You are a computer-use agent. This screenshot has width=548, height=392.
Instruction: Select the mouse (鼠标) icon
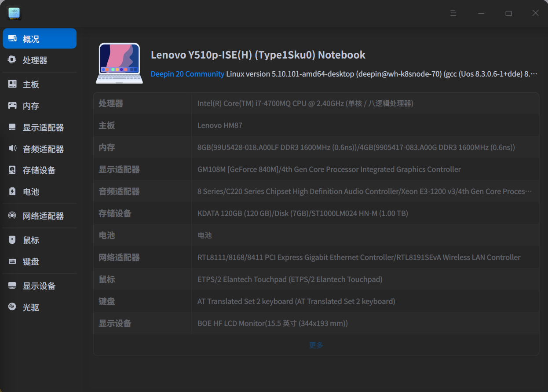click(12, 239)
